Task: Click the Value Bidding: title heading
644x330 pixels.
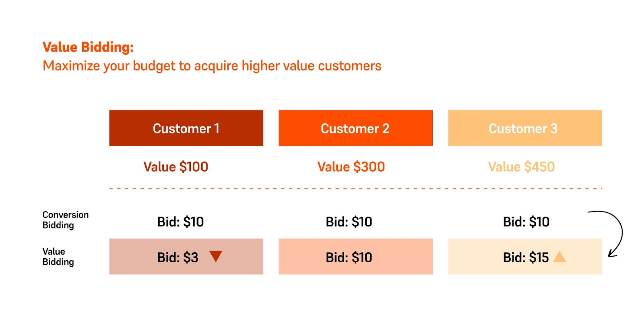Action: pos(88,47)
